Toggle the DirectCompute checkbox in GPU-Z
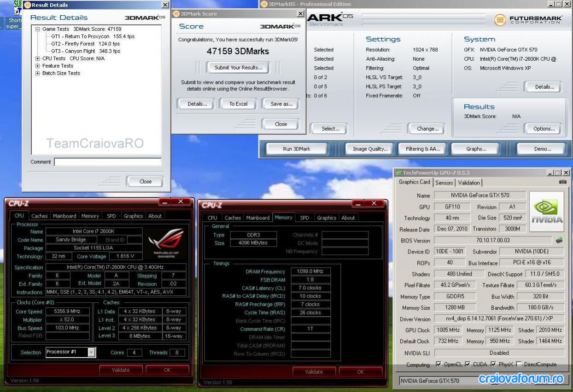The height and width of the screenshot is (392, 573). point(519,364)
